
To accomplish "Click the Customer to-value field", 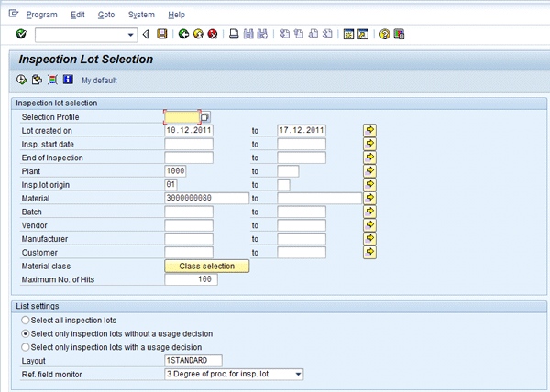I will 302,252.
